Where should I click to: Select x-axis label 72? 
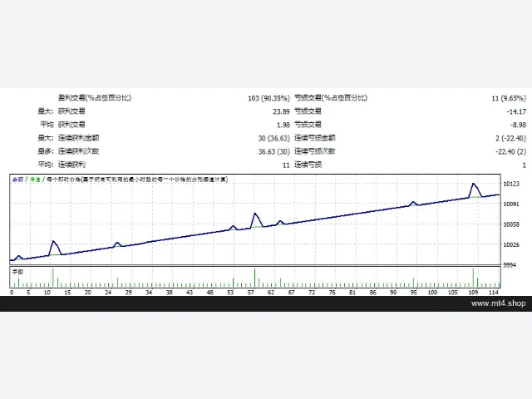pos(312,293)
